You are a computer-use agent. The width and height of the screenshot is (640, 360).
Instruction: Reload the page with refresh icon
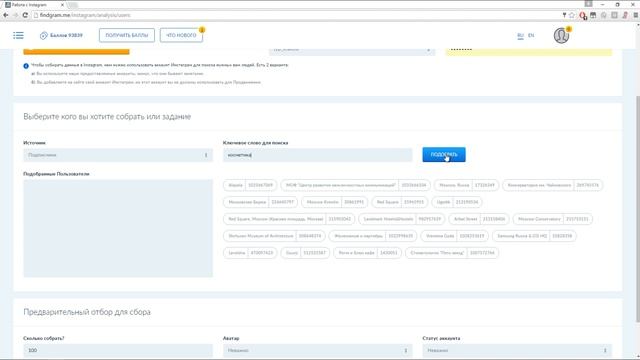[25, 15]
